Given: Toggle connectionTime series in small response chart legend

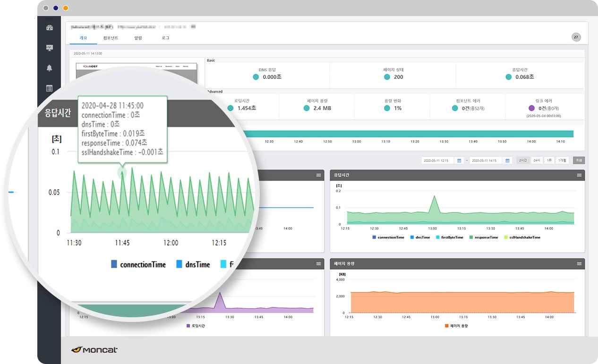Looking at the screenshot, I should coord(388,237).
